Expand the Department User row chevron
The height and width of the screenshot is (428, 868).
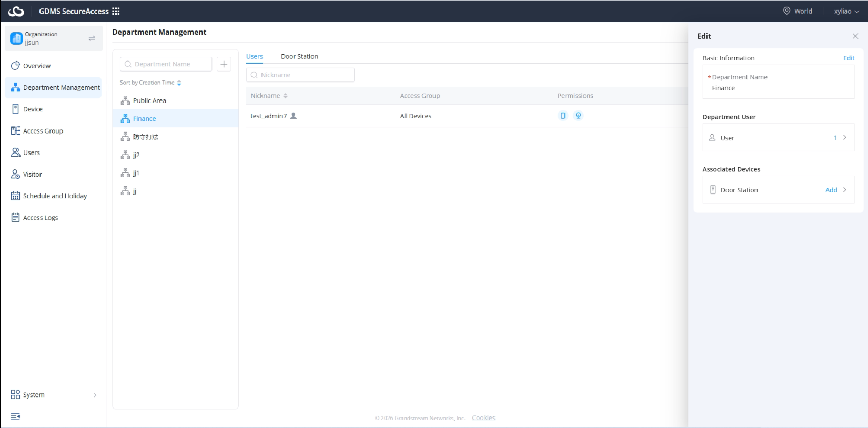(x=845, y=137)
